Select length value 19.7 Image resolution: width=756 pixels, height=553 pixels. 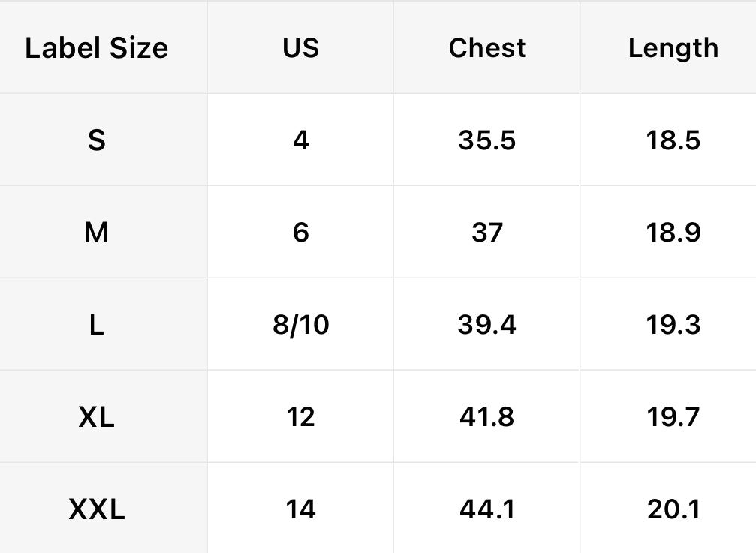tap(673, 417)
